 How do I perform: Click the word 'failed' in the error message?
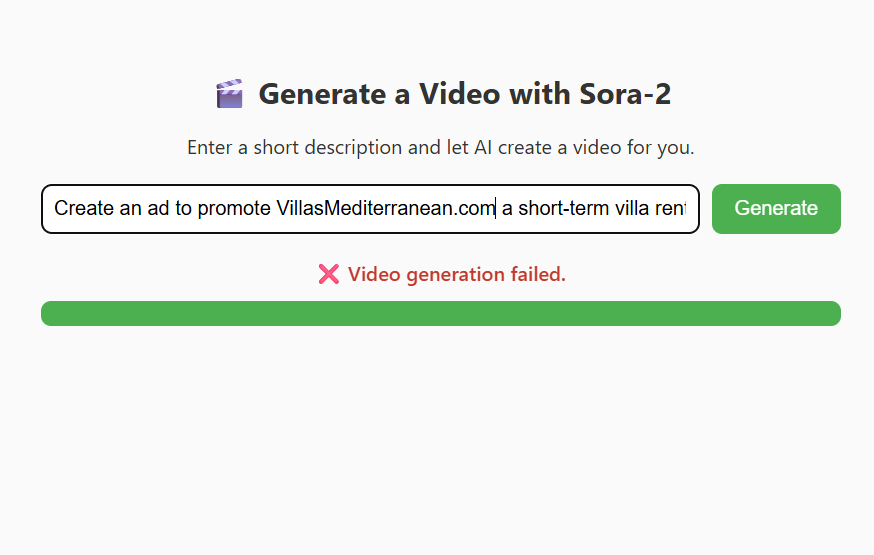[x=538, y=274]
